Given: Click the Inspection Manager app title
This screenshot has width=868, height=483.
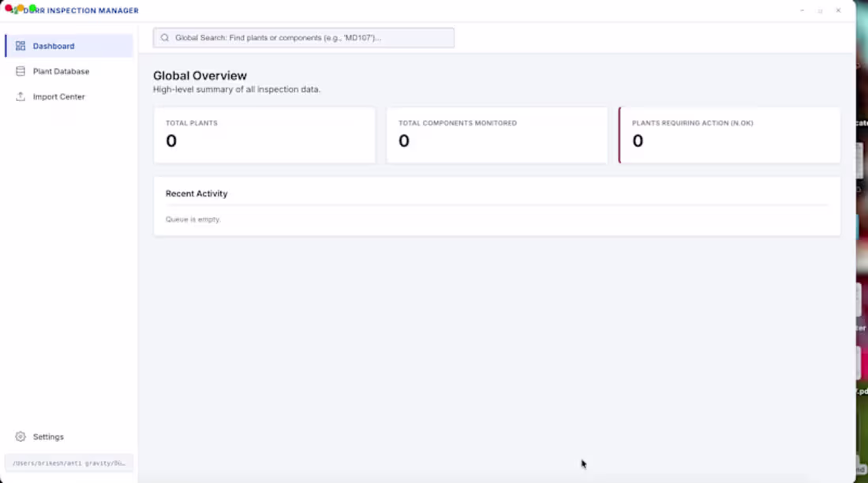Looking at the screenshot, I should coord(81,10).
